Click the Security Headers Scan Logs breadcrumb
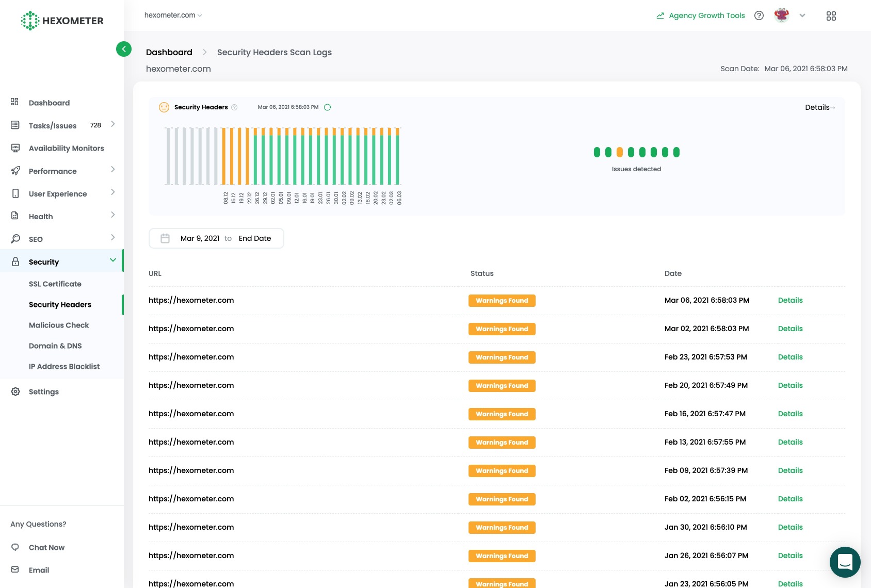This screenshot has width=871, height=588. coord(275,52)
